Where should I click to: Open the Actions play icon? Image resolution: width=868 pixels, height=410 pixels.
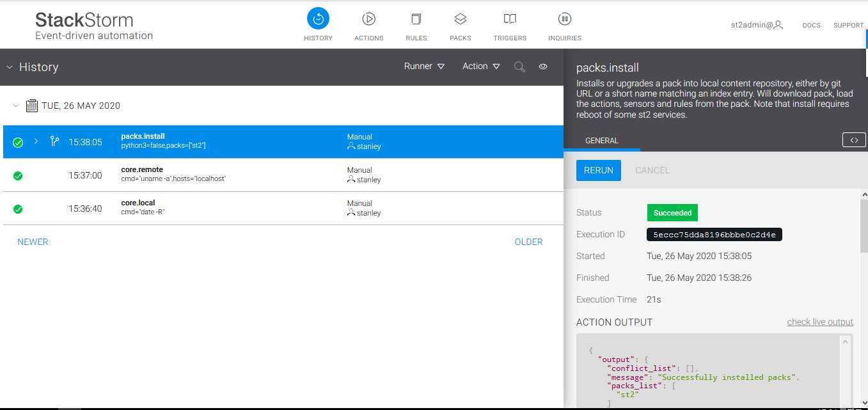click(x=368, y=19)
